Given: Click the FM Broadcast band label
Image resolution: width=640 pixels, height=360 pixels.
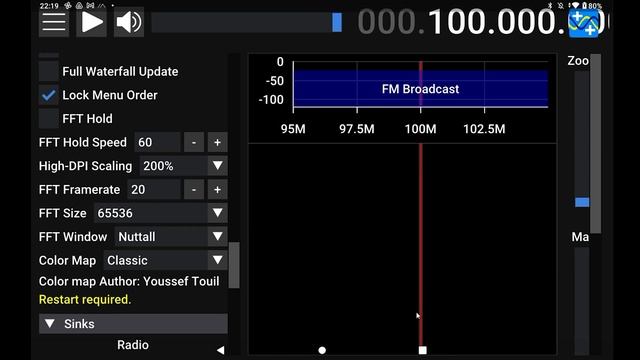Looking at the screenshot, I should [x=420, y=89].
